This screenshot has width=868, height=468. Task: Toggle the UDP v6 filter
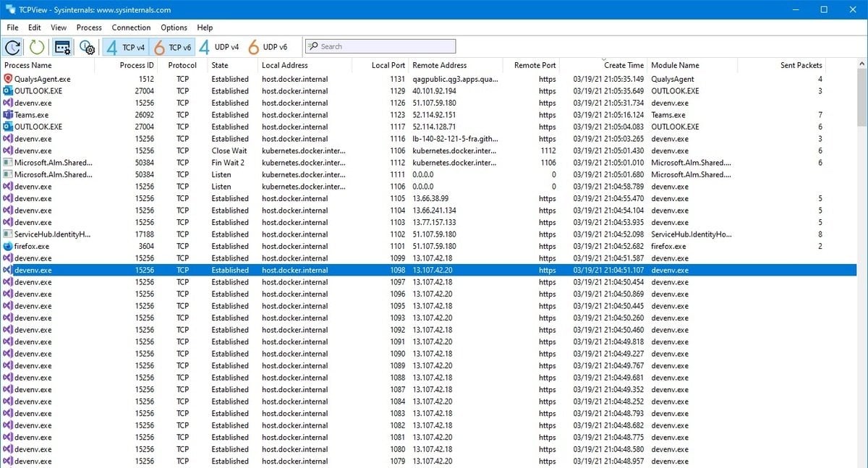pos(268,47)
